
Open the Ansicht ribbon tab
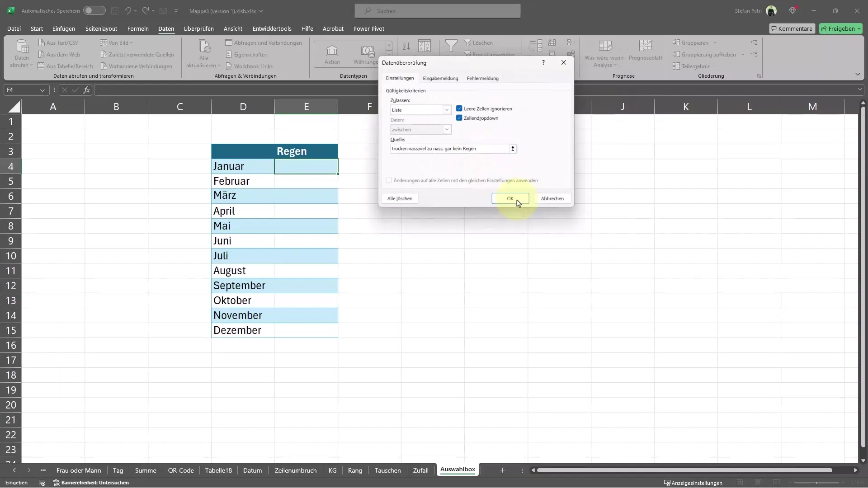pos(233,28)
